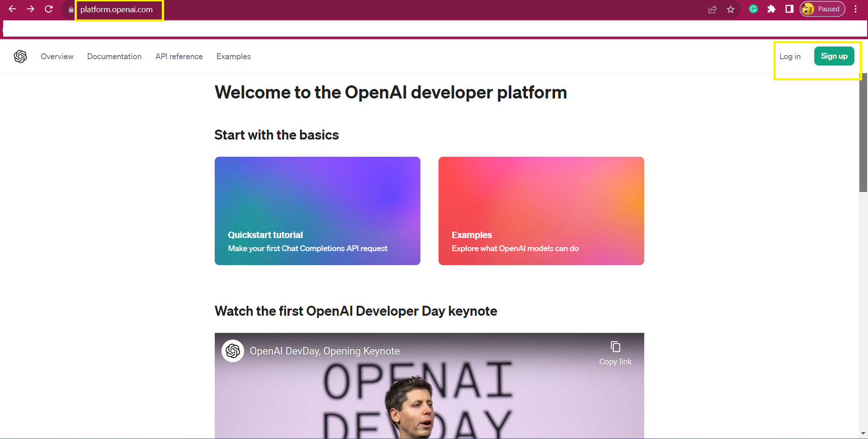This screenshot has width=868, height=439.
Task: Click the OpenAI channel logo on video
Action: 233,351
